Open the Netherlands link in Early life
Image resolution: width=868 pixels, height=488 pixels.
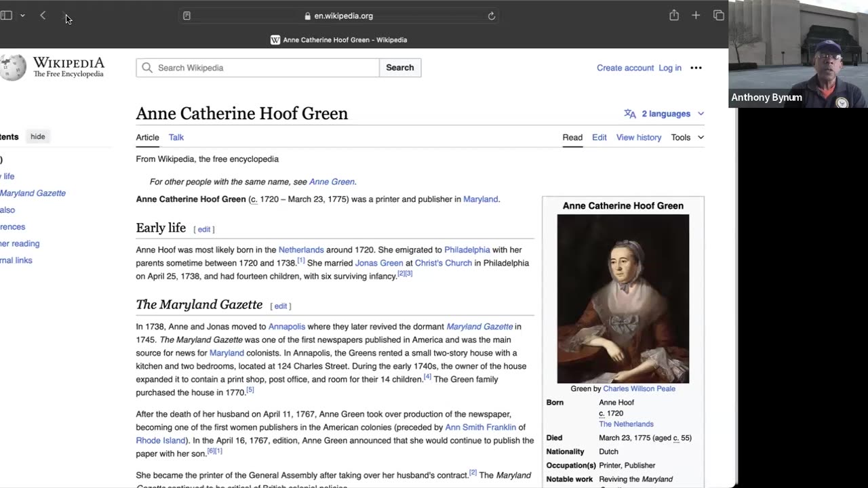pos(301,250)
